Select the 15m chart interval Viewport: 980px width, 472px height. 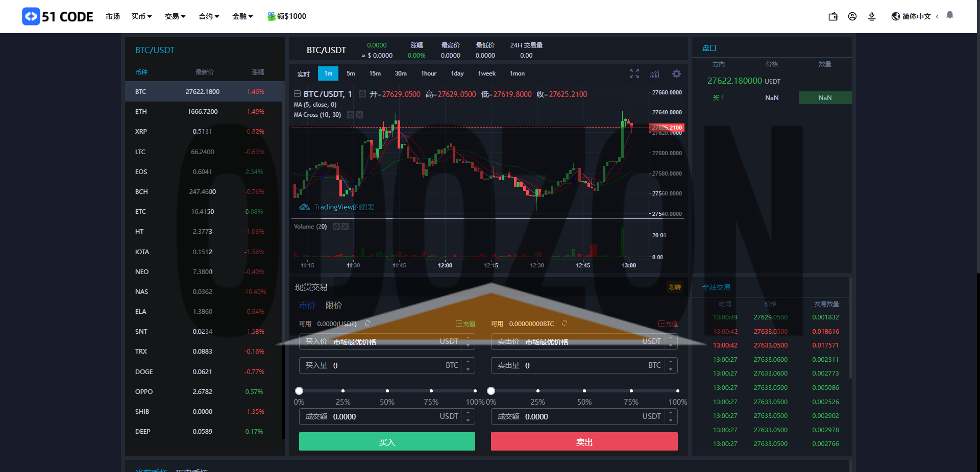click(375, 73)
